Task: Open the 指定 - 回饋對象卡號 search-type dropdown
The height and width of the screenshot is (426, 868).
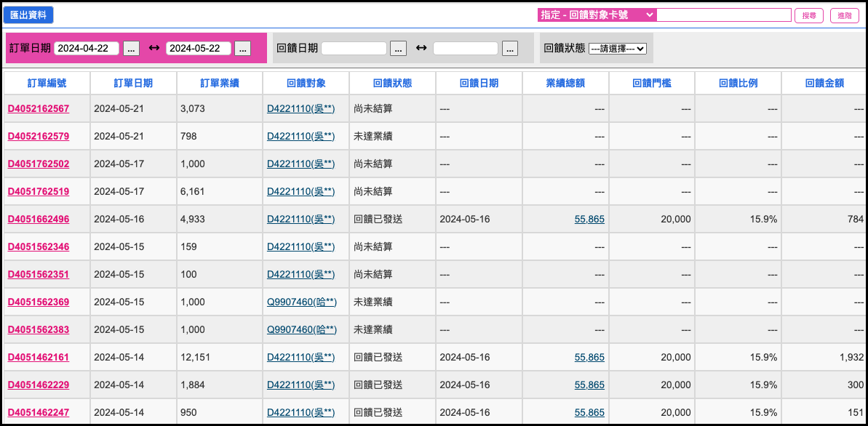Action: (x=597, y=15)
